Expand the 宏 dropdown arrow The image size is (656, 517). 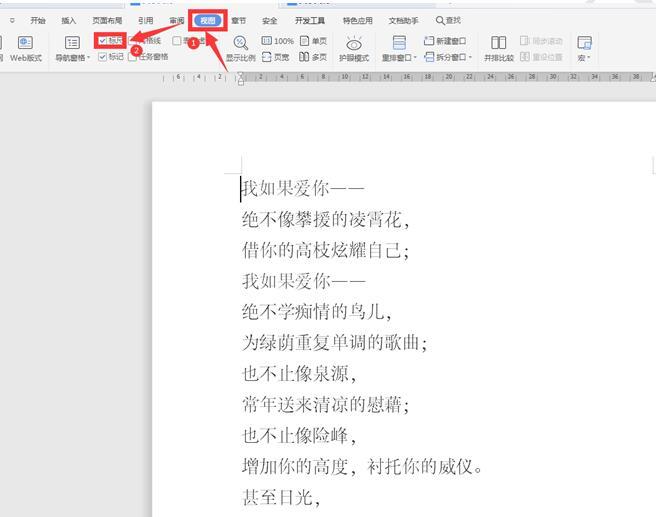coord(588,58)
